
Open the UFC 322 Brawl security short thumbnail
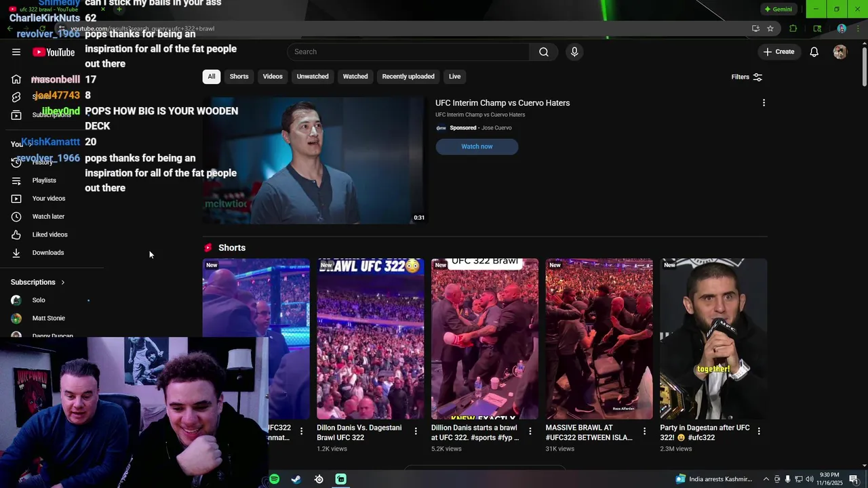pyautogui.click(x=485, y=339)
